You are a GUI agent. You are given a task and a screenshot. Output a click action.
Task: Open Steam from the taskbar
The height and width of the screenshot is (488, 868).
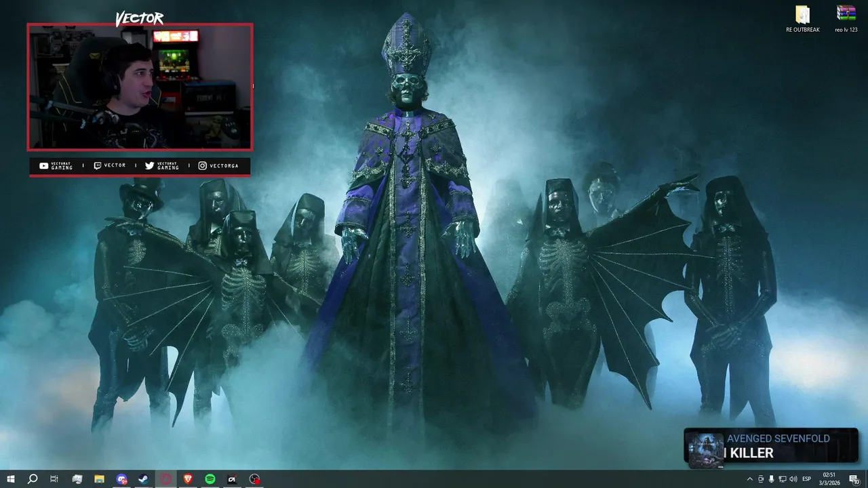144,479
